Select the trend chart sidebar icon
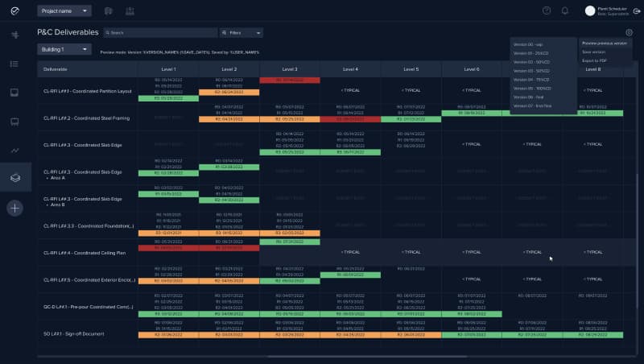 tap(14, 151)
